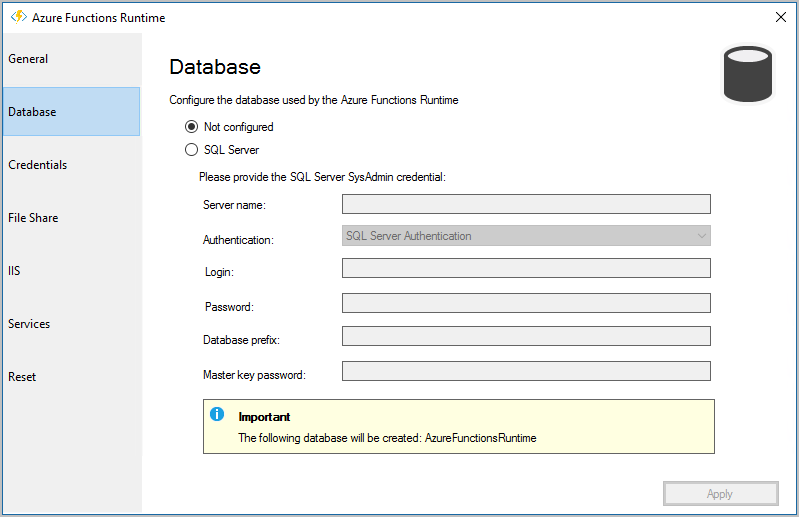Select the Not configured radio button
Viewport: 799px width, 517px height.
192,127
